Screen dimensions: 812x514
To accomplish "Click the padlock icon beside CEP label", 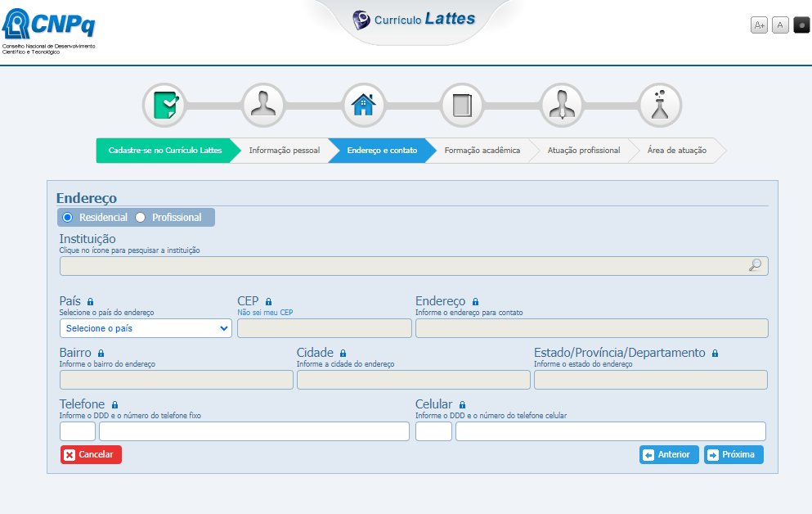I will pyautogui.click(x=268, y=302).
